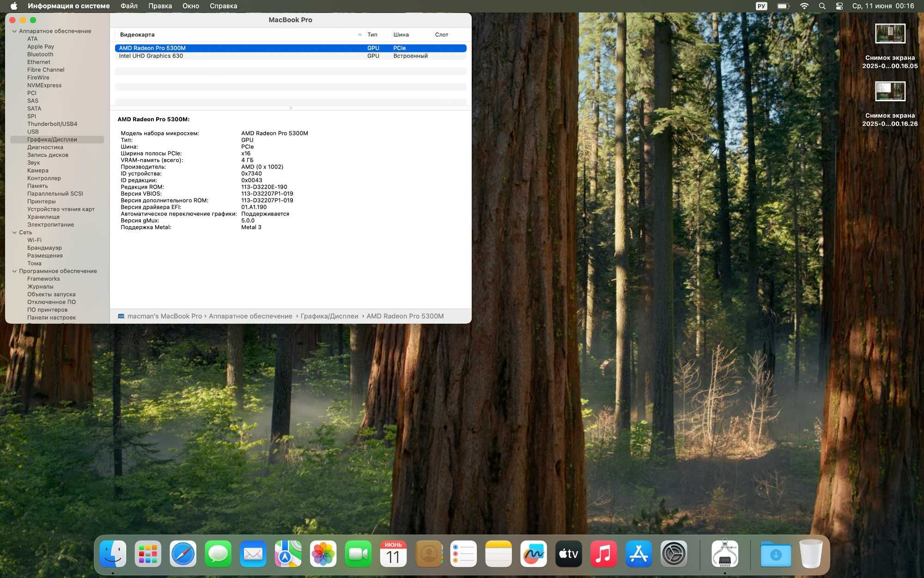Select Intel UHD Graphics 630 row
The image size is (924, 578).
click(x=291, y=56)
